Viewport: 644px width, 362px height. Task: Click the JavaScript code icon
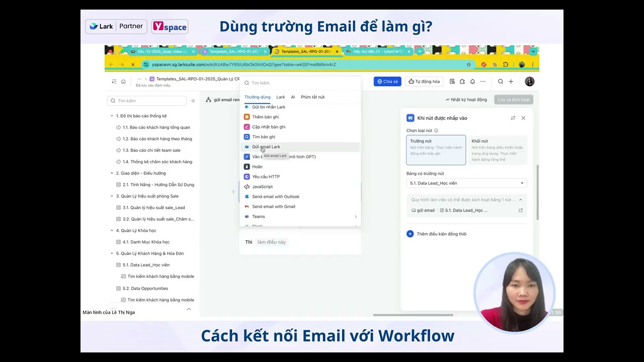coord(247,187)
